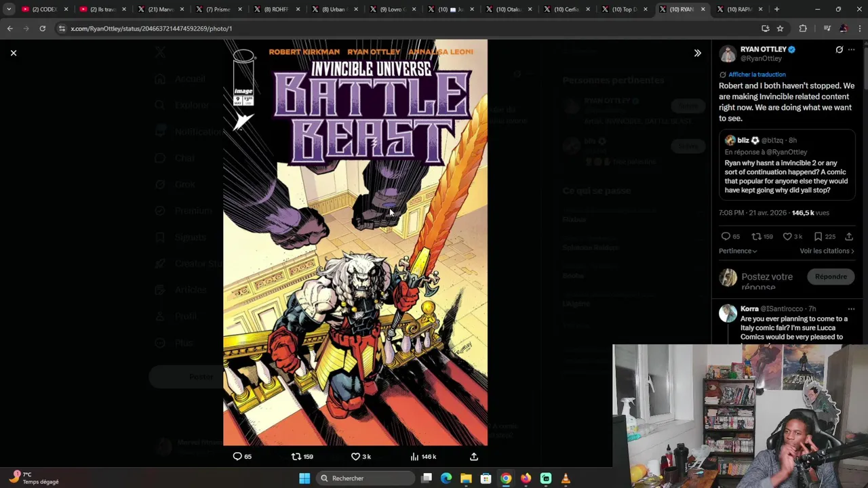Switch to the '(8) ROHFF' tab
The width and height of the screenshot is (868, 488).
(x=277, y=9)
